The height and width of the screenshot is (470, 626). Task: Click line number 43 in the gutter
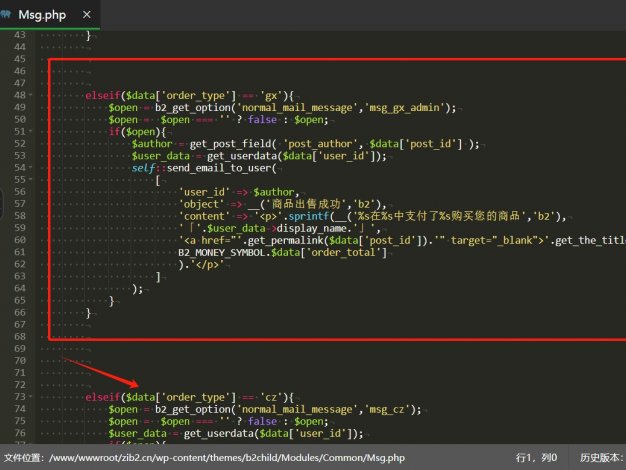pyautogui.click(x=14, y=35)
